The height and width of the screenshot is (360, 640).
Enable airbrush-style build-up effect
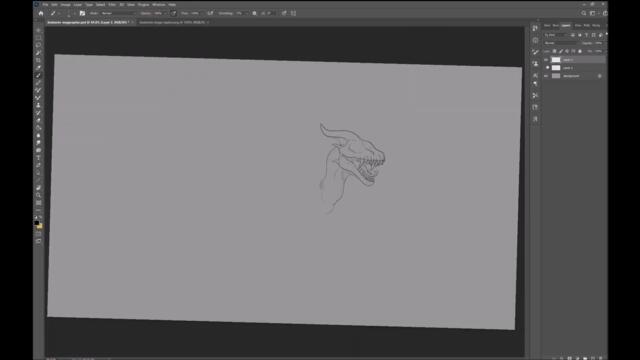tap(210, 13)
